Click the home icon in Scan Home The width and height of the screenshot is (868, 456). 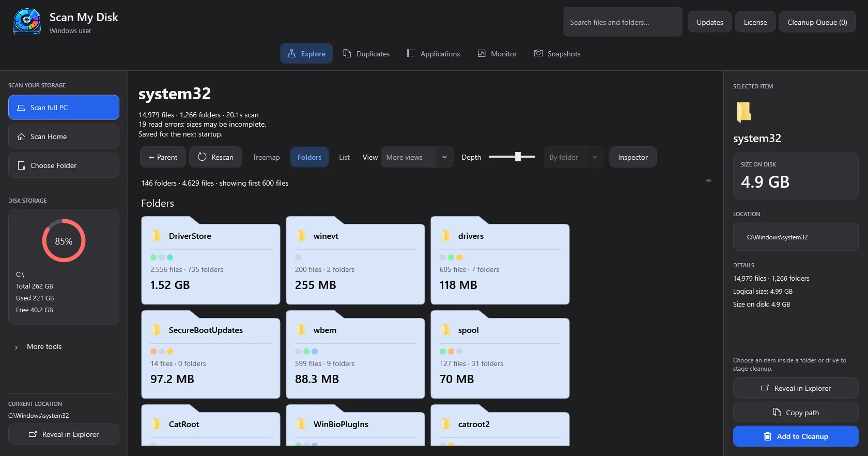21,136
